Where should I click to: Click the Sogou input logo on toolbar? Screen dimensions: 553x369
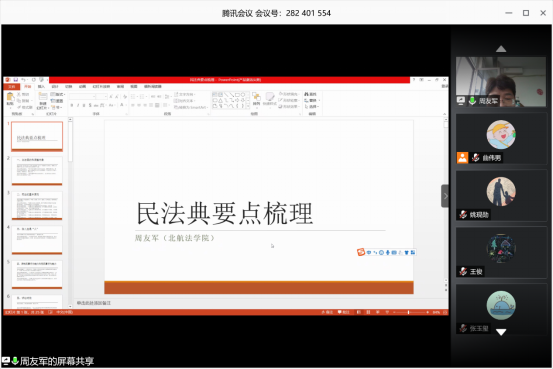[x=360, y=252]
